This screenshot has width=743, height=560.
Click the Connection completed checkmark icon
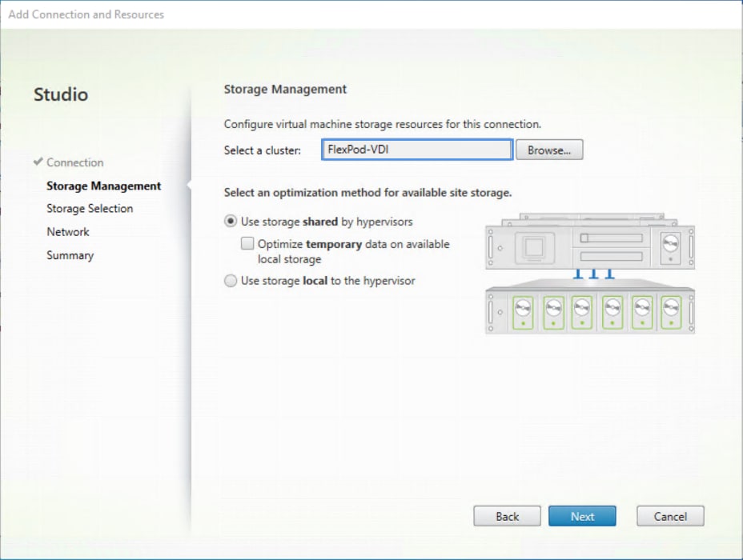(38, 162)
